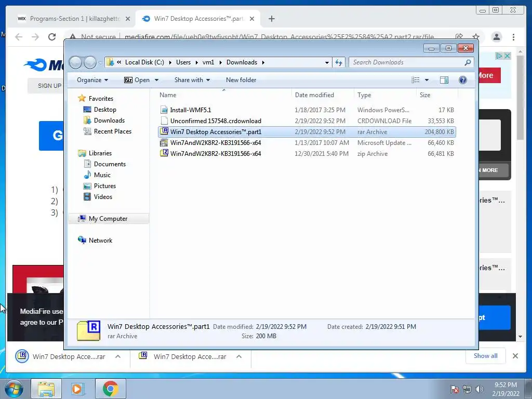532x399 pixels.
Task: Open Windows Media Player taskbar icon
Action: (78, 389)
